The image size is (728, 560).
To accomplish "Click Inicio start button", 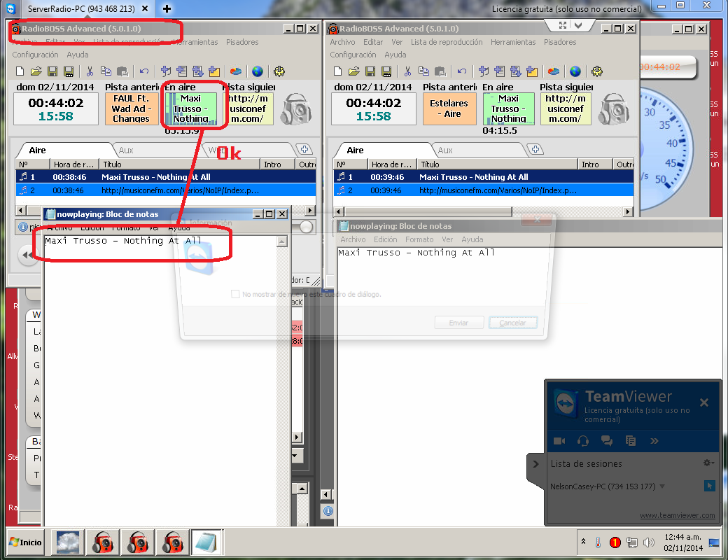I will pyautogui.click(x=25, y=542).
